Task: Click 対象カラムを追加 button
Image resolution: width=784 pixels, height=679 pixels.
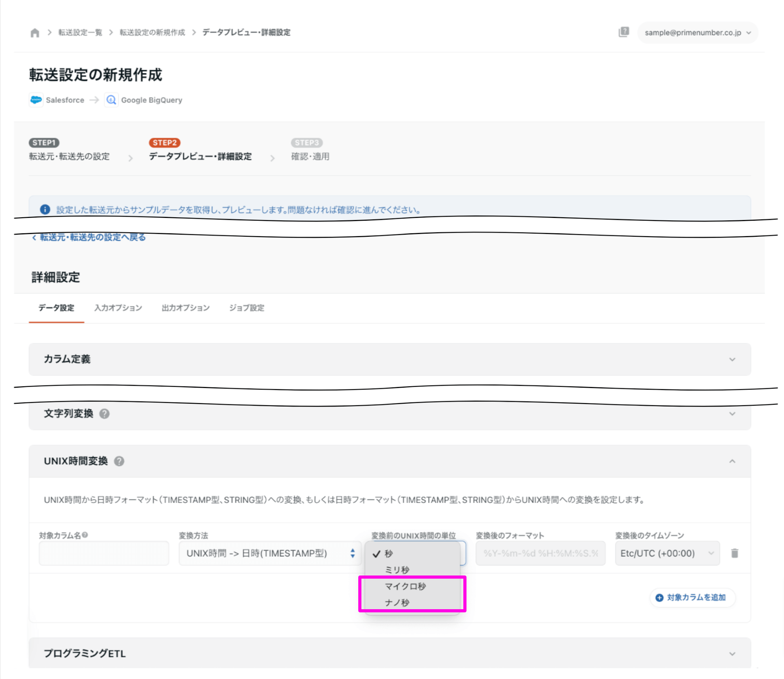Action: pos(692,597)
